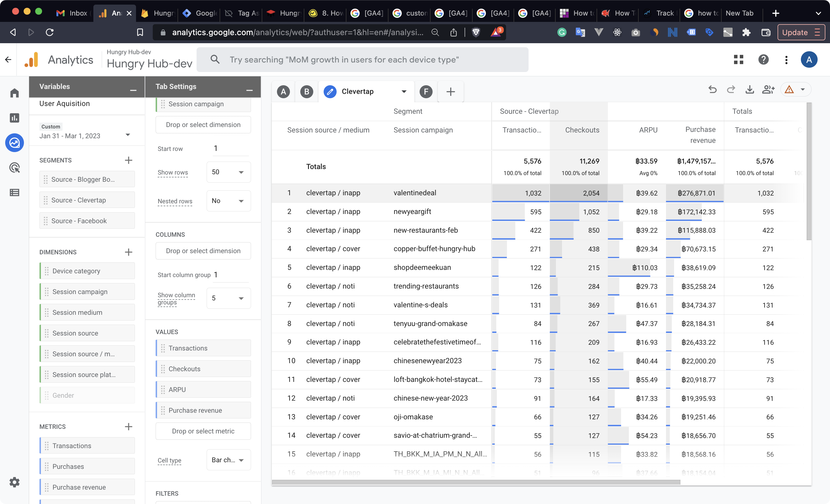This screenshot has height=504, width=830.
Task: Share exploration with add-people icon
Action: coord(768,90)
